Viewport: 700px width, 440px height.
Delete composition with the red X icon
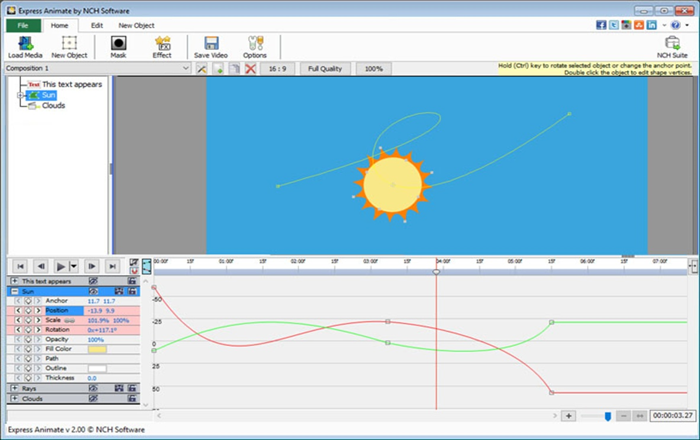tap(250, 69)
